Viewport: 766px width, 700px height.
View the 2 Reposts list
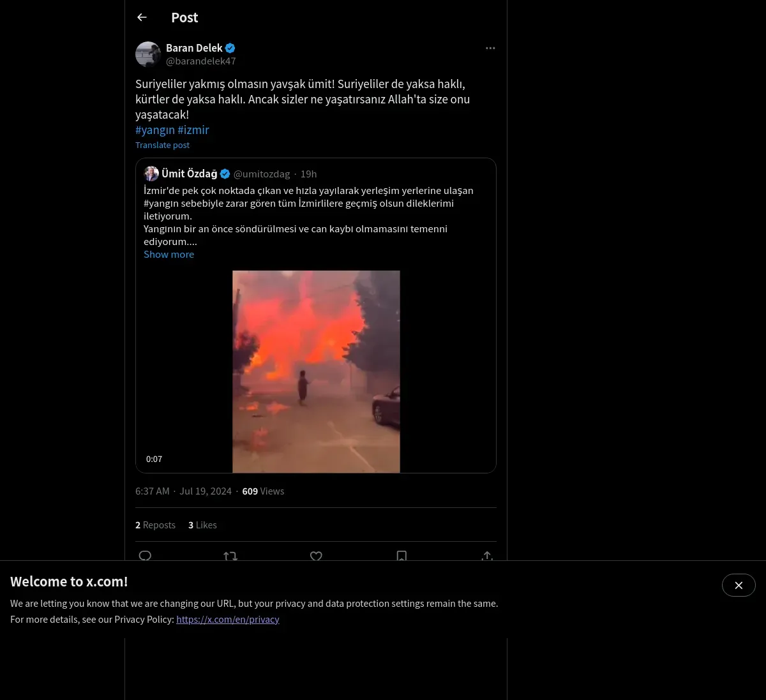[155, 525]
